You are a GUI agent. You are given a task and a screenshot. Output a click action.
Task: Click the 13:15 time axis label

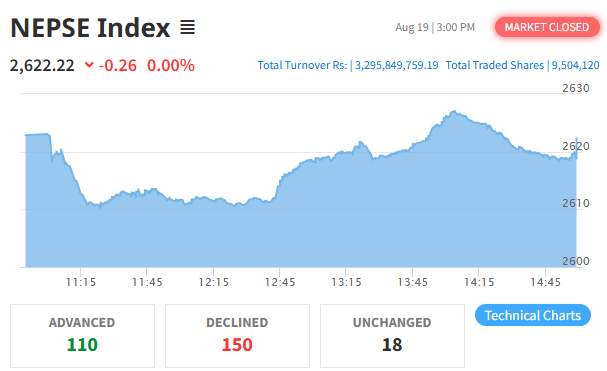(346, 282)
